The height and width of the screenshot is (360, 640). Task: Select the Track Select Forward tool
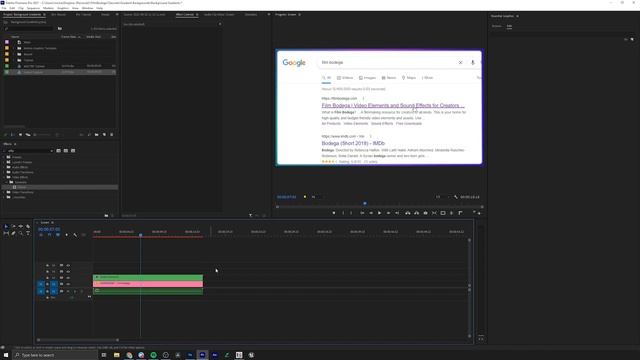pyautogui.click(x=13, y=227)
